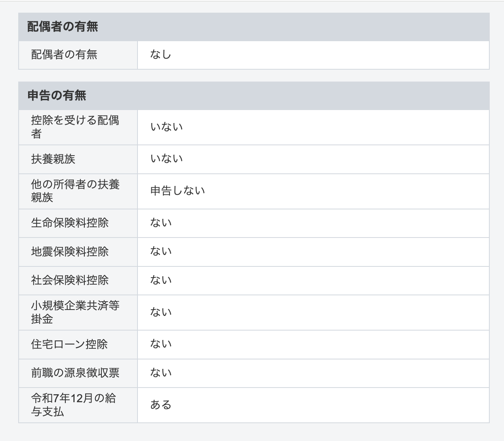Viewport: 504px width, 441px height.
Task: Select the なし value for 配偶者の有無
Action: coord(160,55)
